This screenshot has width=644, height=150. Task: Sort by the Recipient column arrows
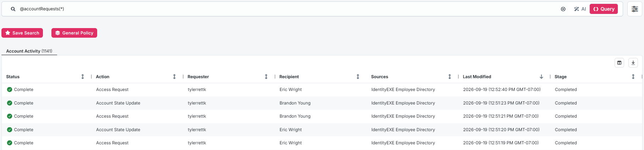[358, 77]
